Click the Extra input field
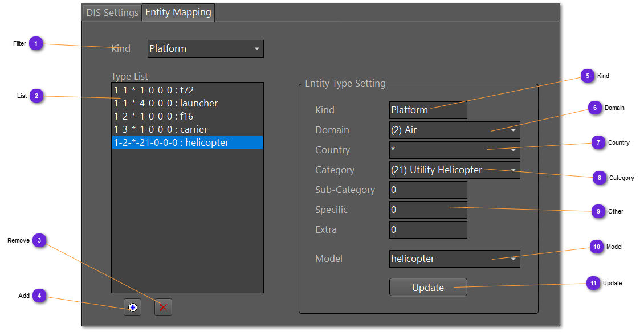The width and height of the screenshot is (644, 332). tap(427, 230)
